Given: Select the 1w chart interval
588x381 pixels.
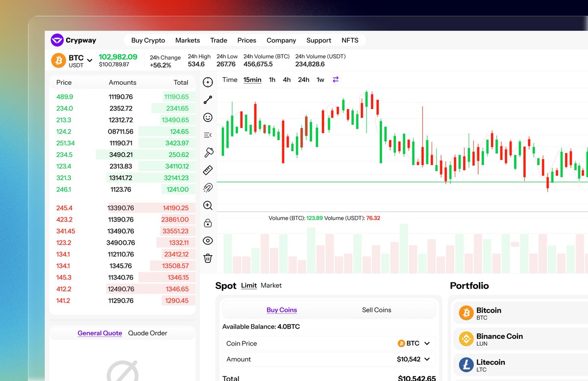Looking at the screenshot, I should [x=320, y=80].
